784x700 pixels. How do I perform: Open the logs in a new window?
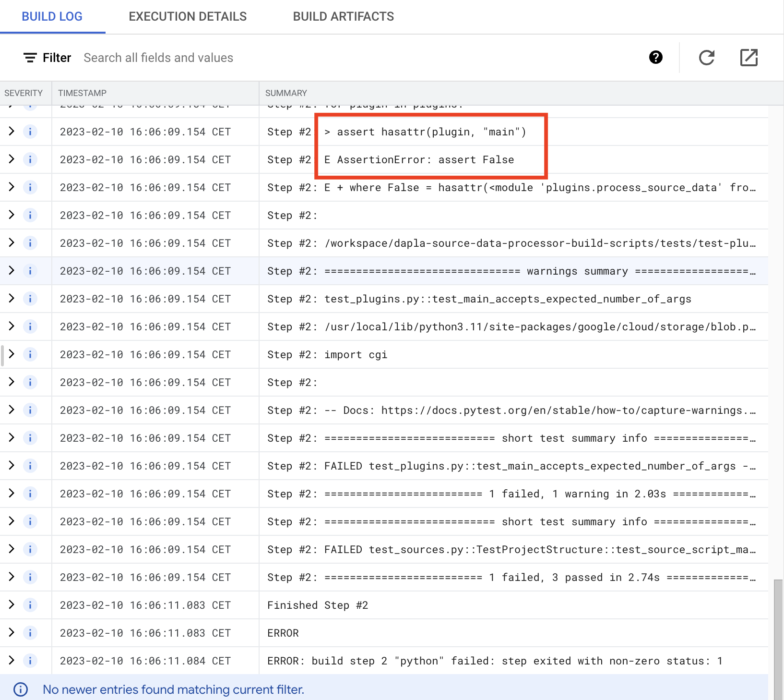[748, 58]
